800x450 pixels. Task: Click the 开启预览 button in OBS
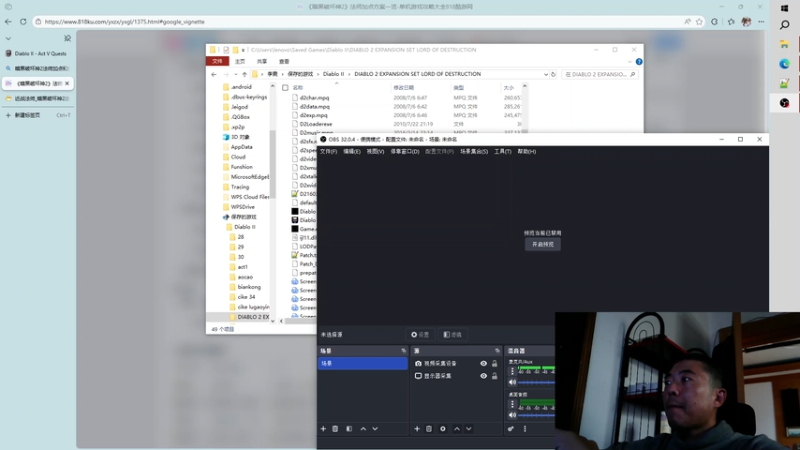[543, 244]
